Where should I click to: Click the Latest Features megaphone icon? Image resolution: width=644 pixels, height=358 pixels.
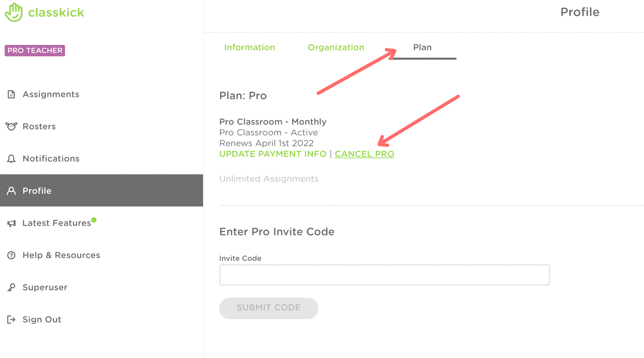tap(11, 223)
